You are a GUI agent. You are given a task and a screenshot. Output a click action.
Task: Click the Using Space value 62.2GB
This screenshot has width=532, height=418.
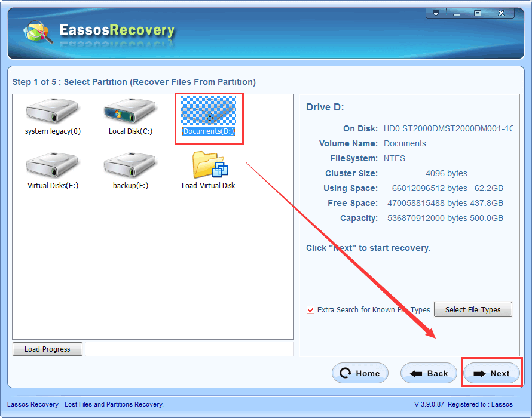pos(488,188)
